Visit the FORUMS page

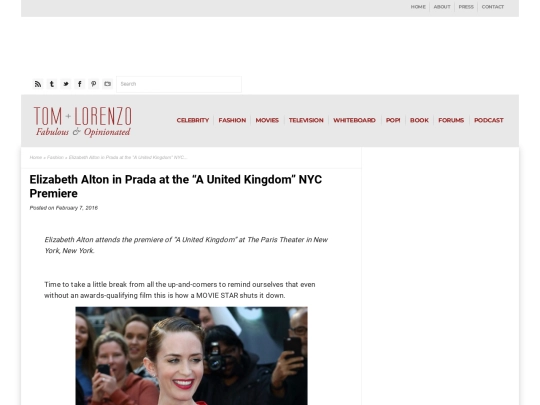click(x=451, y=120)
